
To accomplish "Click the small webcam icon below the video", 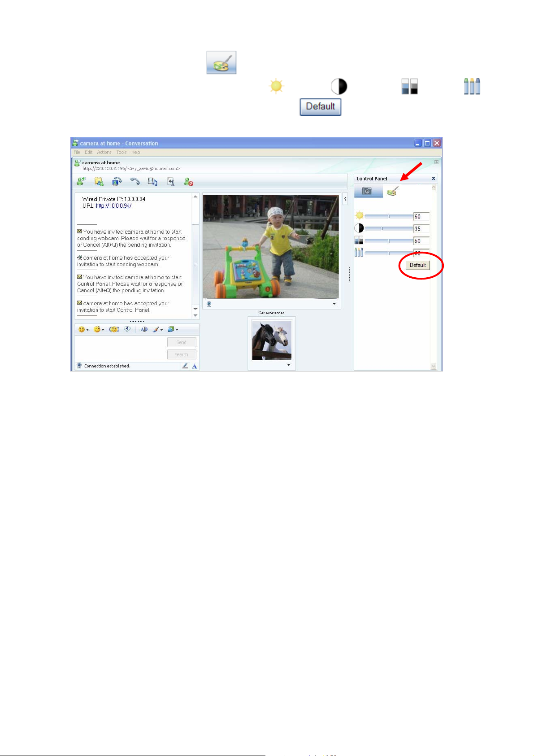I will click(209, 304).
